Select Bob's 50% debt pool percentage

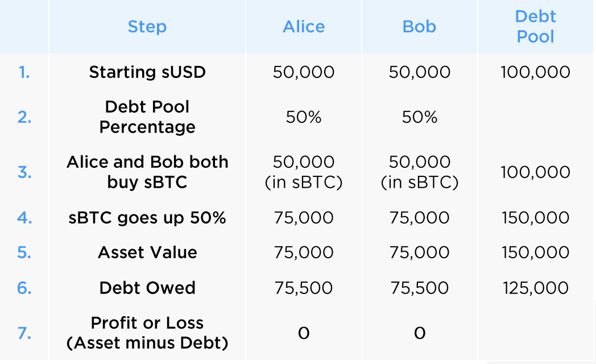click(x=420, y=117)
